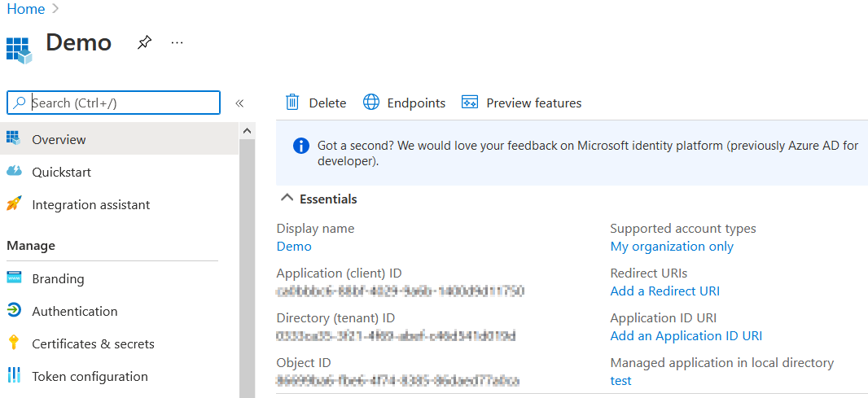Screen dimensions: 868x398
Task: Click the Integration assistant rocket icon
Action: click(14, 204)
